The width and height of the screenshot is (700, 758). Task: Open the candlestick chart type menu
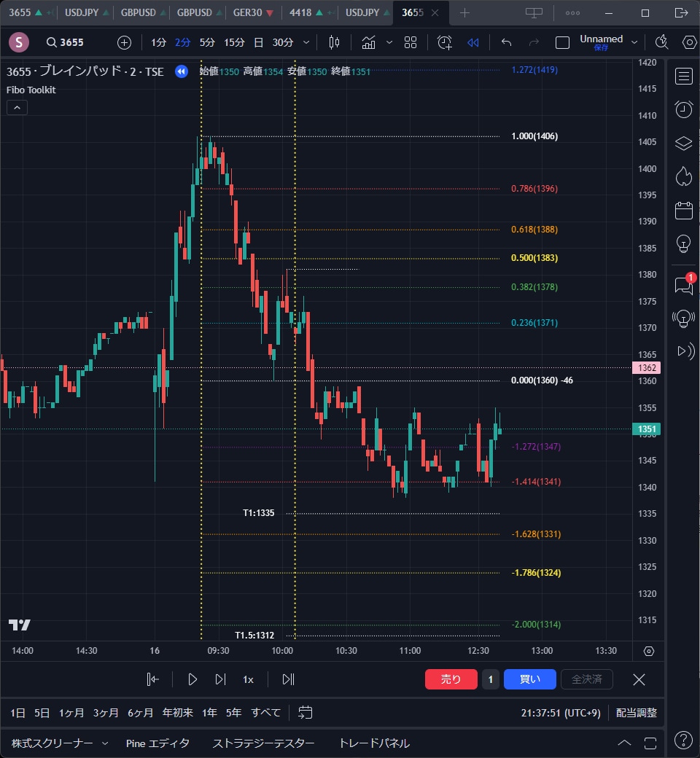coord(334,42)
